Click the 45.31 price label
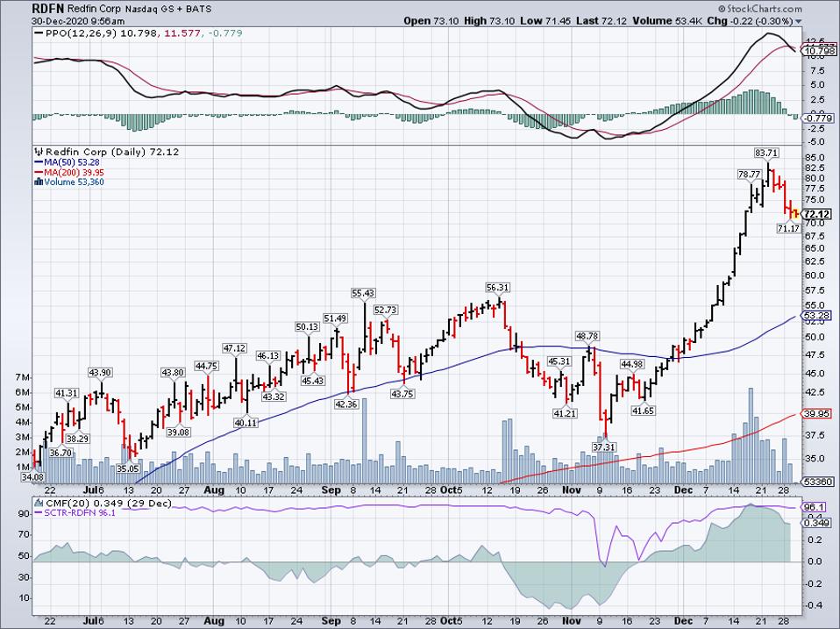Image resolution: width=840 pixels, height=629 pixels. (x=559, y=361)
